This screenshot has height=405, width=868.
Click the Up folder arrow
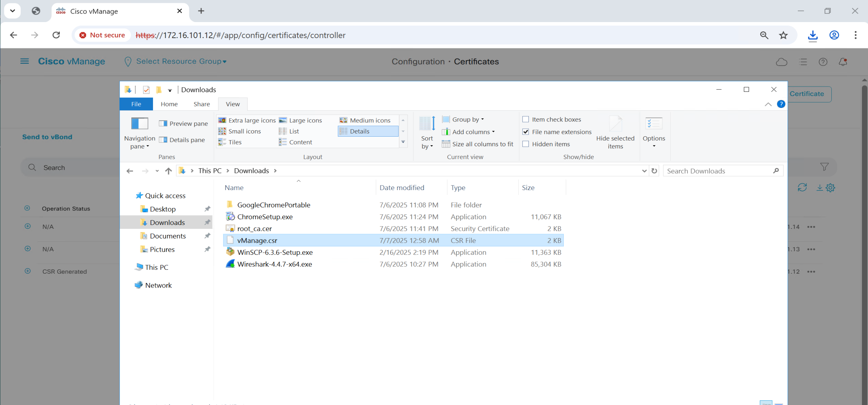[168, 171]
